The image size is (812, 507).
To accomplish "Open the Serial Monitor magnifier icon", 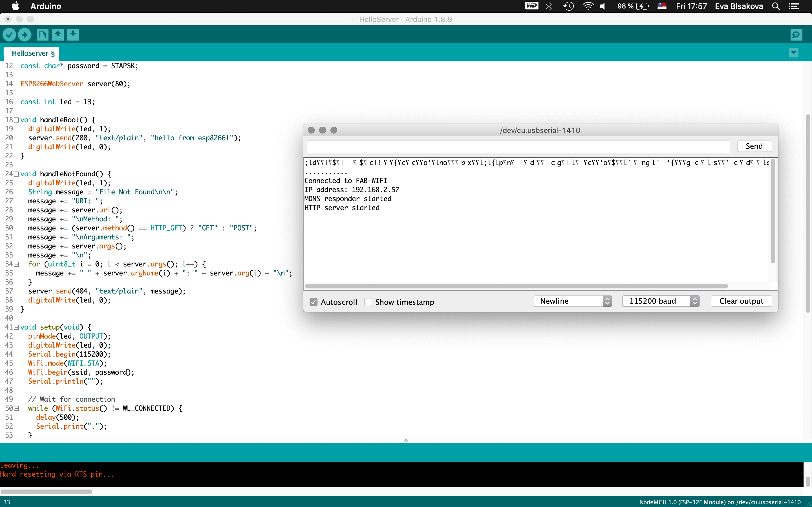I will 796,35.
